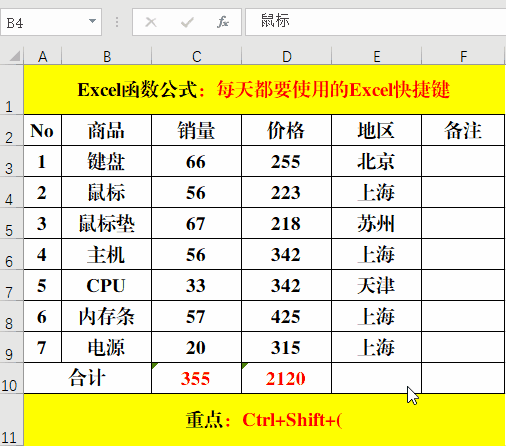Click the '键盘' product cell
Image resolution: width=506 pixels, height=446 pixels.
(107, 161)
